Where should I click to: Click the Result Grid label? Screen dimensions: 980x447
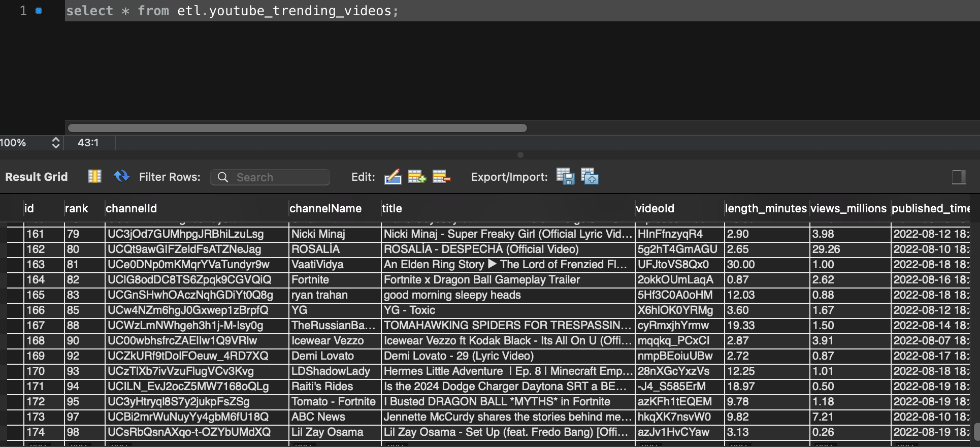[37, 177]
